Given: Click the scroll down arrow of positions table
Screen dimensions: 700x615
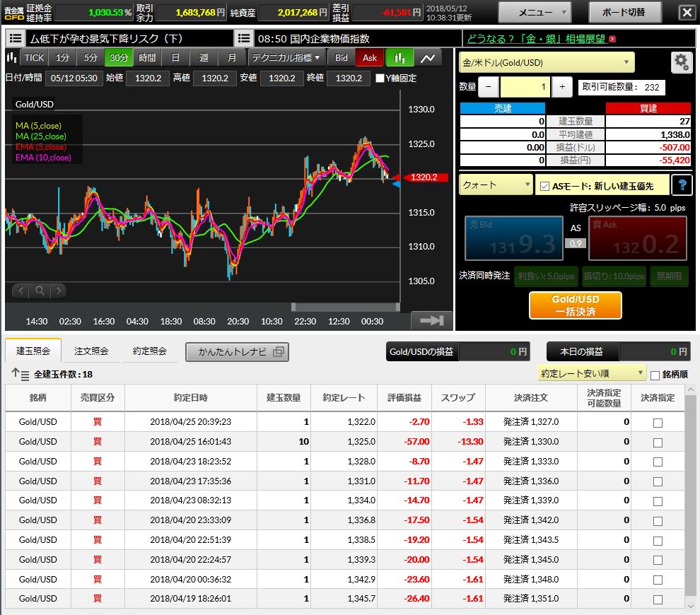Looking at the screenshot, I should click(x=690, y=607).
